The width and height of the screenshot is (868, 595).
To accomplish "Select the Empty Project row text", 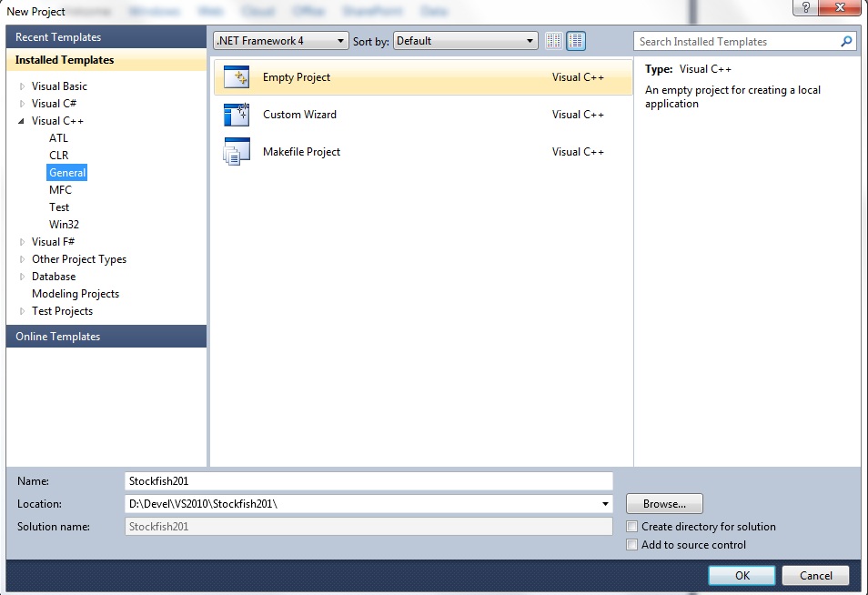I will pos(297,77).
